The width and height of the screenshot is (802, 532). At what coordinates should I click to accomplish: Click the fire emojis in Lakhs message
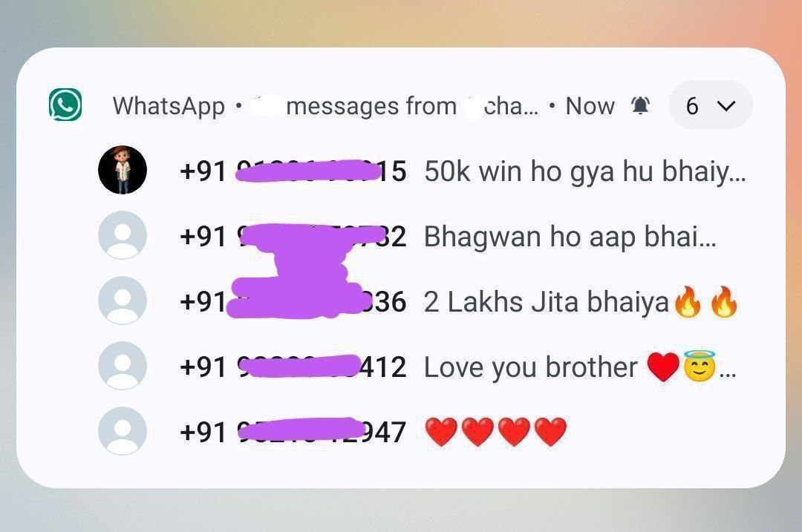[x=706, y=301]
